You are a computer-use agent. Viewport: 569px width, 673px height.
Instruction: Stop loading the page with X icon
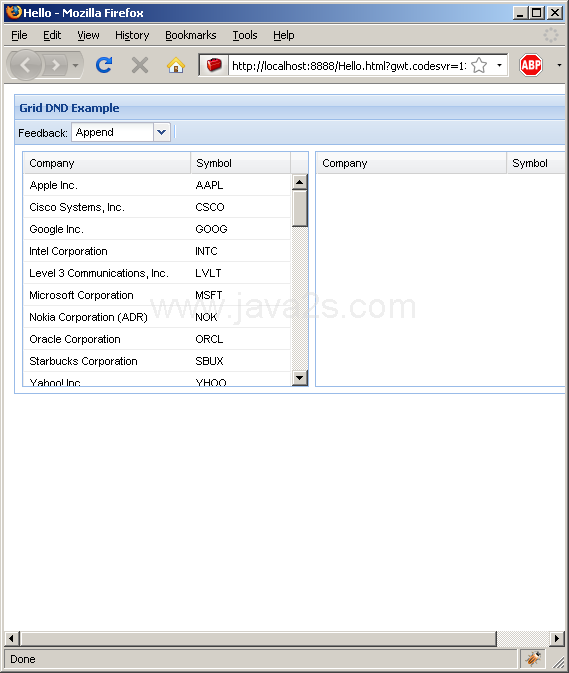tap(139, 65)
